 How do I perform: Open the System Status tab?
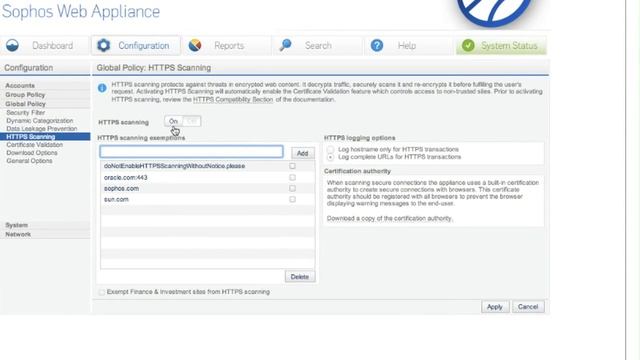[501, 45]
